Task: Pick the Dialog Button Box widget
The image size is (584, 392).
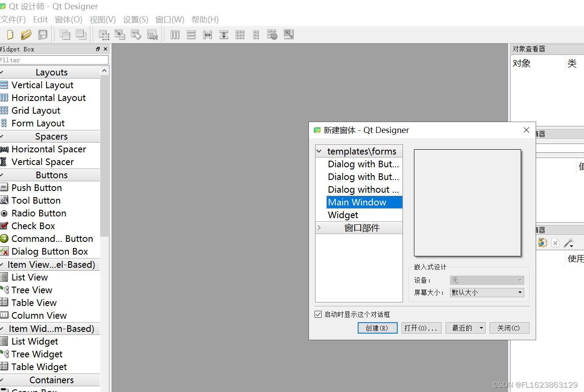Action: 50,252
